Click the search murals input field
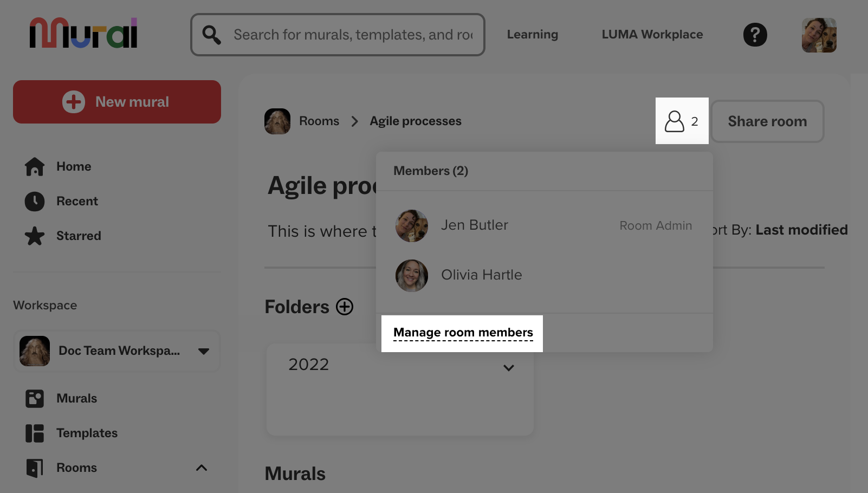 pos(352,35)
